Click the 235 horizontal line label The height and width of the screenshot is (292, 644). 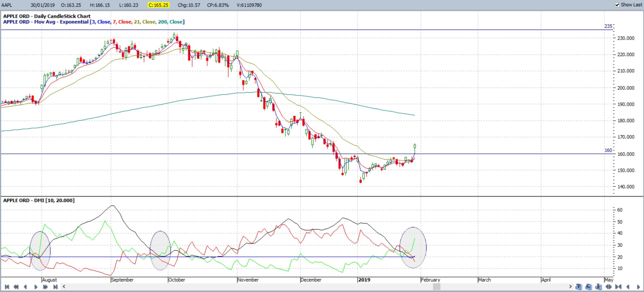(x=608, y=26)
